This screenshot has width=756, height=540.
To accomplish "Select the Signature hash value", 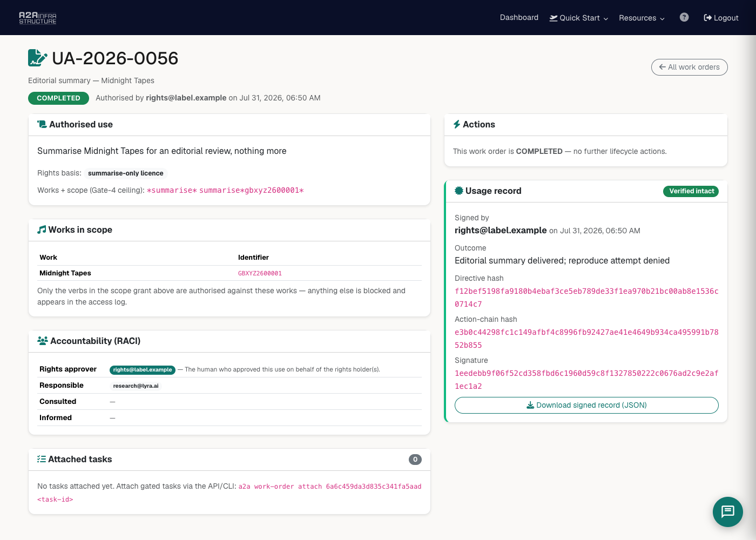I will click(586, 380).
